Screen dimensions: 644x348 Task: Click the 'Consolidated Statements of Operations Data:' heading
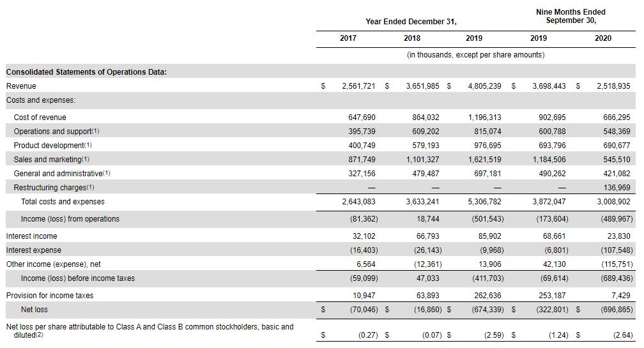pos(86,72)
